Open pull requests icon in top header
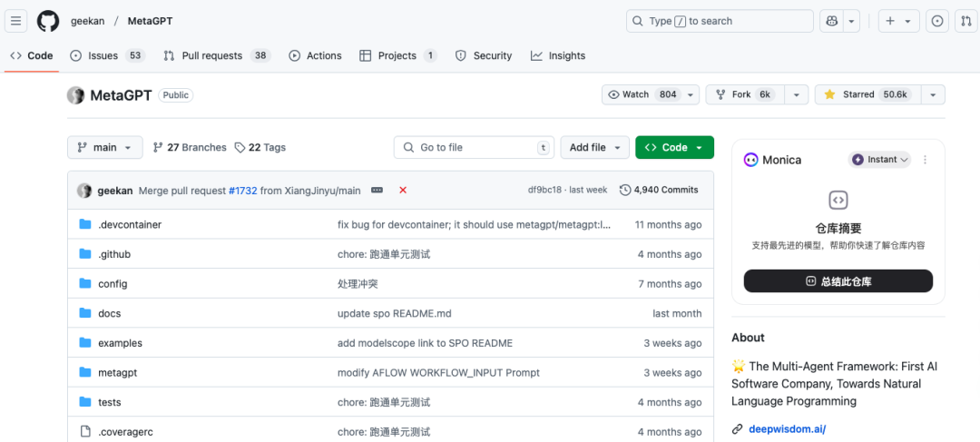This screenshot has height=442, width=980. (x=966, y=21)
